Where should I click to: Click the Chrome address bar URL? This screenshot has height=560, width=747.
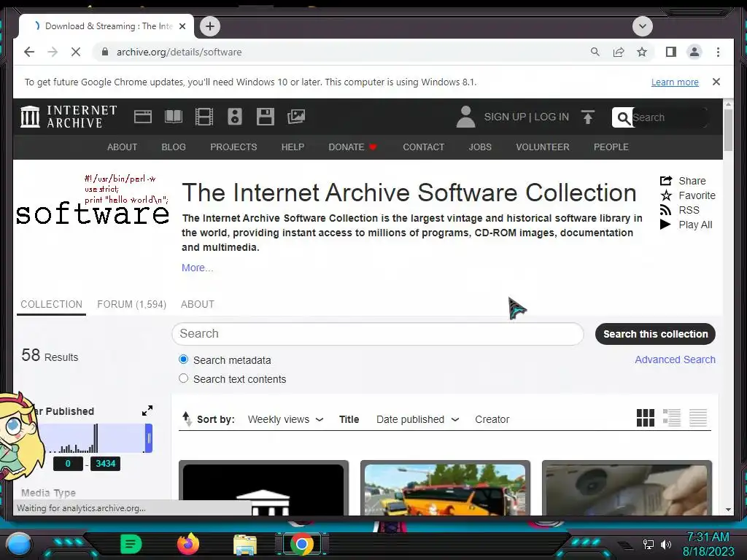(x=179, y=52)
